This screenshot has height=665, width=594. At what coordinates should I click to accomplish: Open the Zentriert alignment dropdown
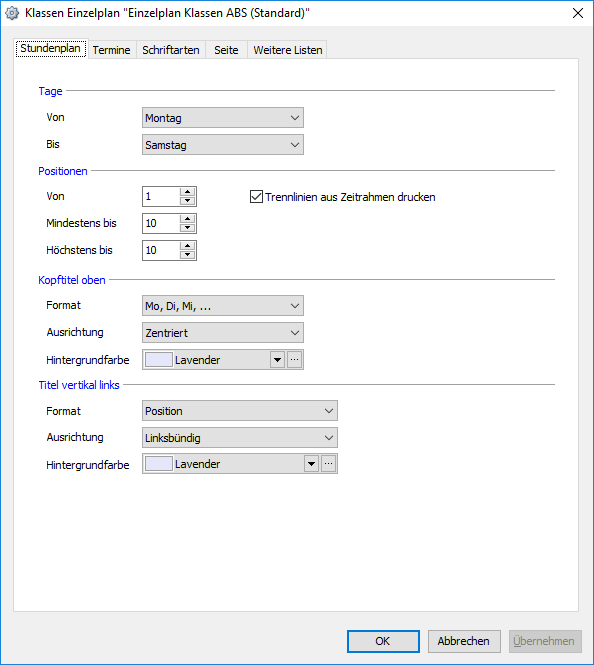pos(223,333)
